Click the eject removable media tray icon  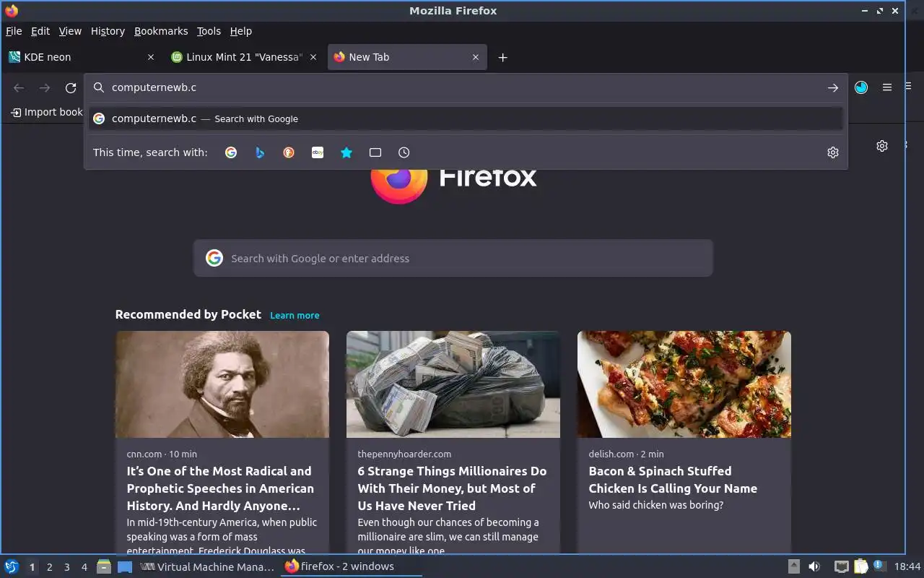click(793, 567)
